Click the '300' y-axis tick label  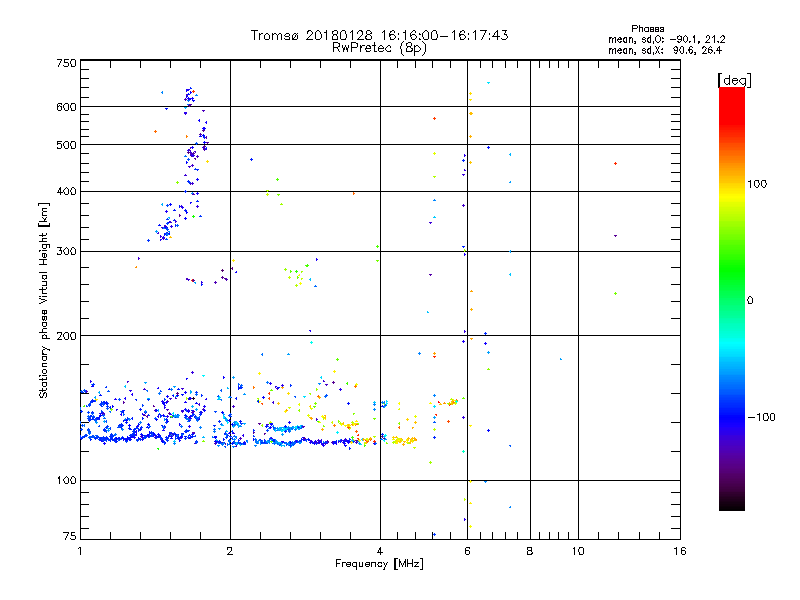pyautogui.click(x=67, y=252)
